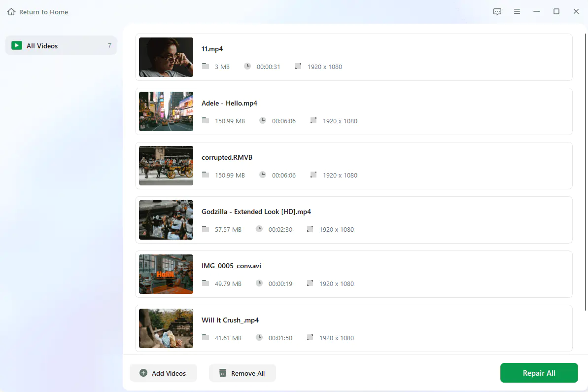Click the IMG_0005_conv.avi thumbnail
The width and height of the screenshot is (588, 392).
coord(166,274)
